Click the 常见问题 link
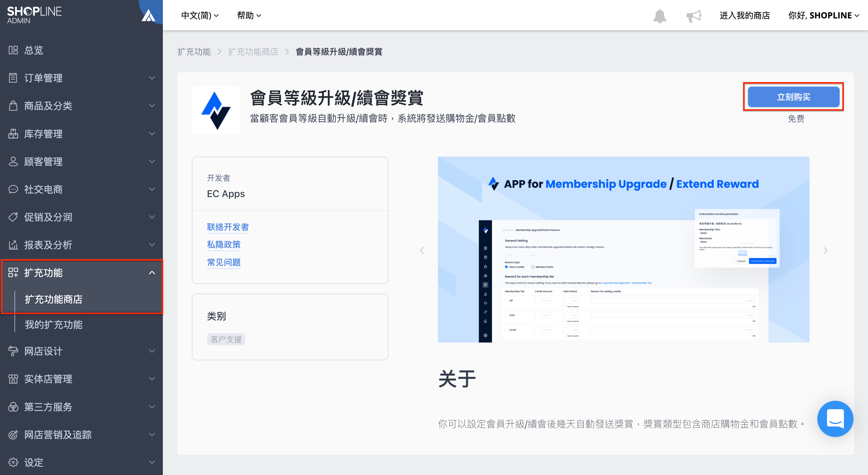 pos(224,262)
